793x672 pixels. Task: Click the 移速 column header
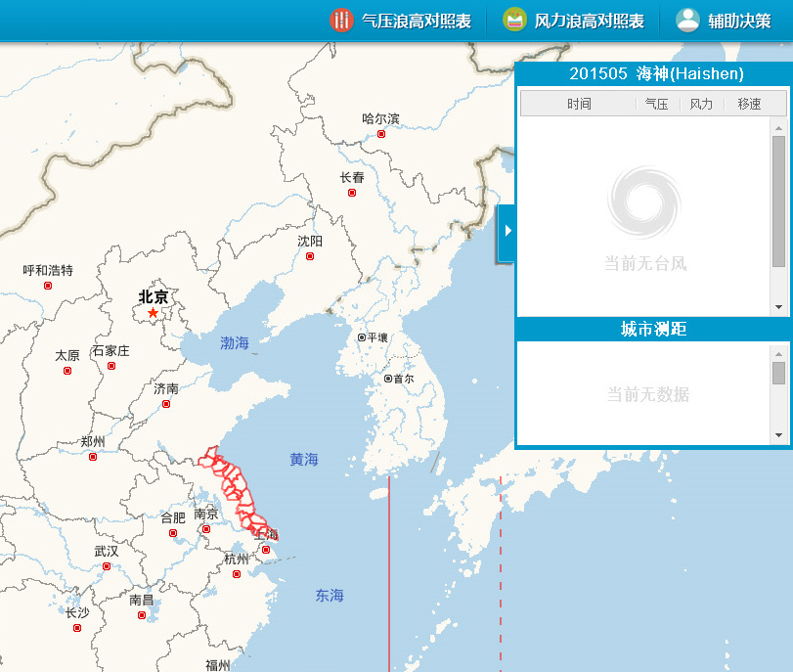click(x=749, y=104)
